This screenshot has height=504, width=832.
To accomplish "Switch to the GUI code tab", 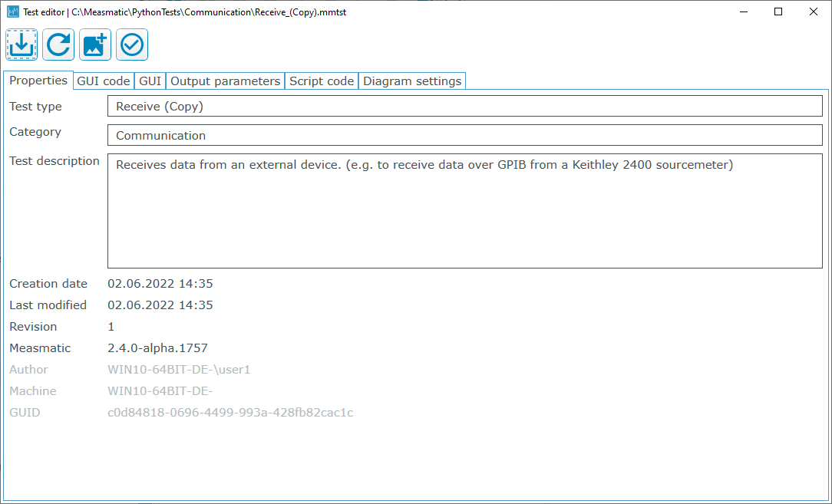I will coord(104,81).
